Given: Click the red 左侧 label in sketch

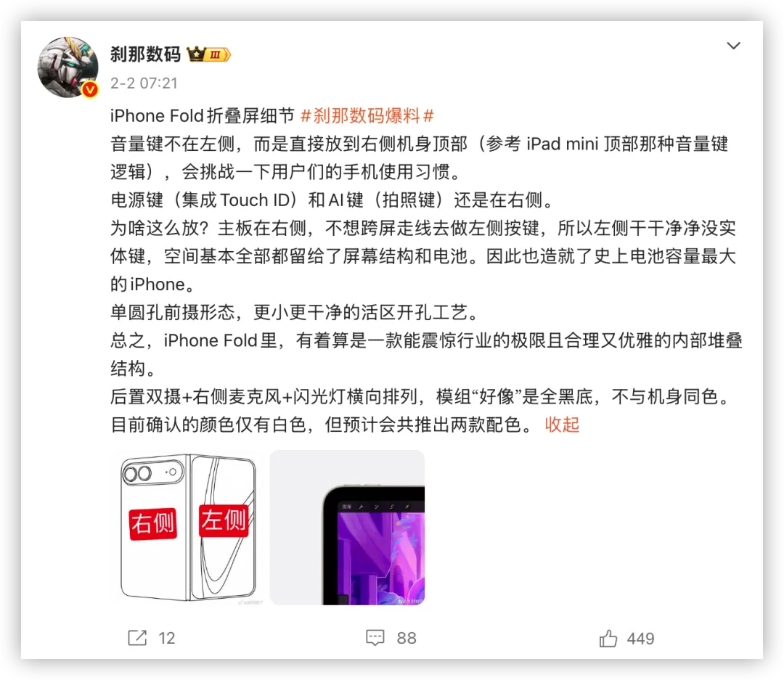Looking at the screenshot, I should (224, 520).
